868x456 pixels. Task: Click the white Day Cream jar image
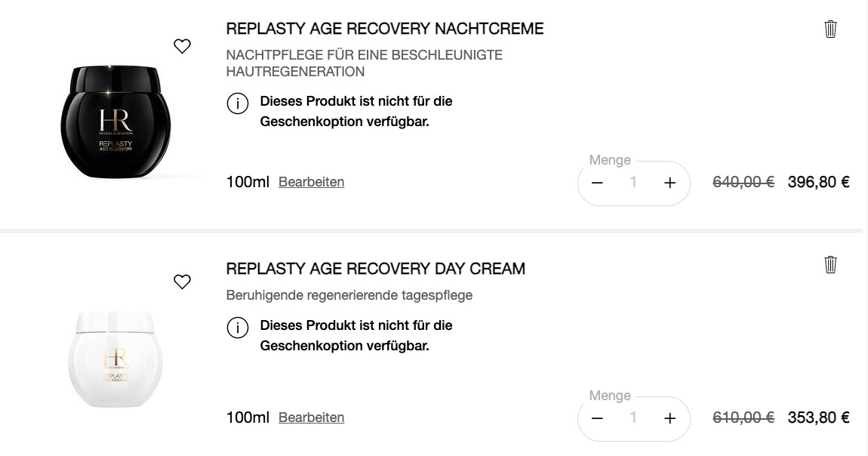pos(115,359)
